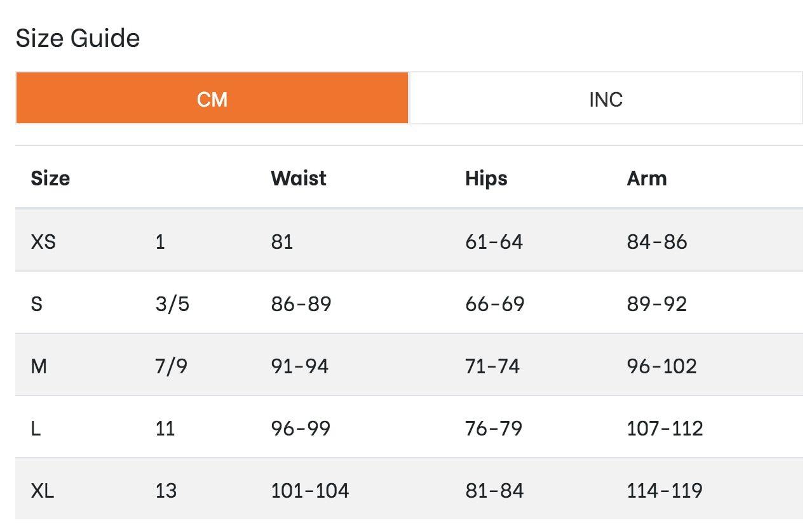Click the 7/9 numeric size cell
Image resolution: width=807 pixels, height=532 pixels.
pos(171,366)
